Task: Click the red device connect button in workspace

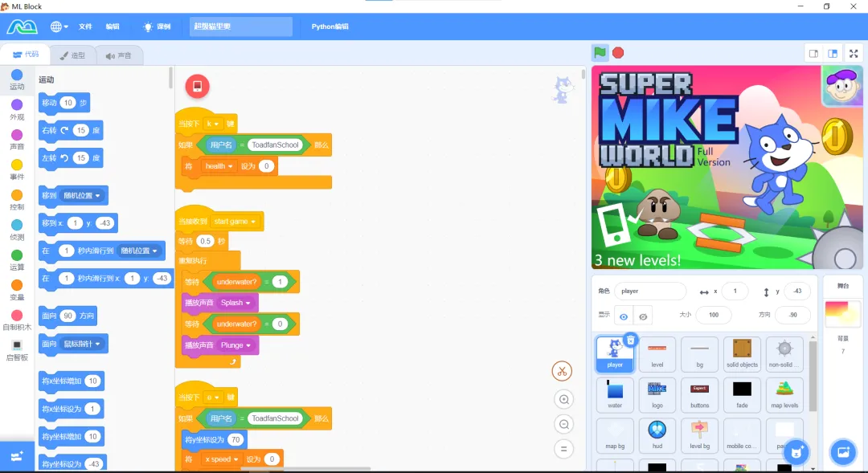Action: click(197, 86)
